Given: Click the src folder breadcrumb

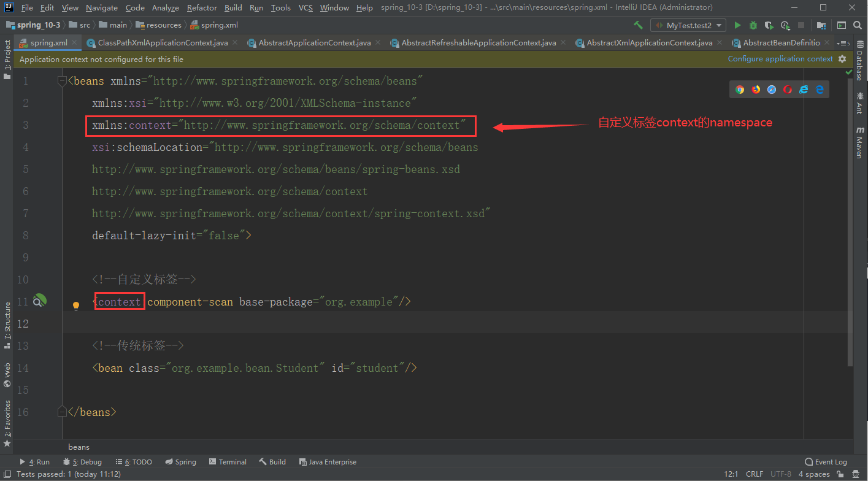Looking at the screenshot, I should (x=79, y=25).
